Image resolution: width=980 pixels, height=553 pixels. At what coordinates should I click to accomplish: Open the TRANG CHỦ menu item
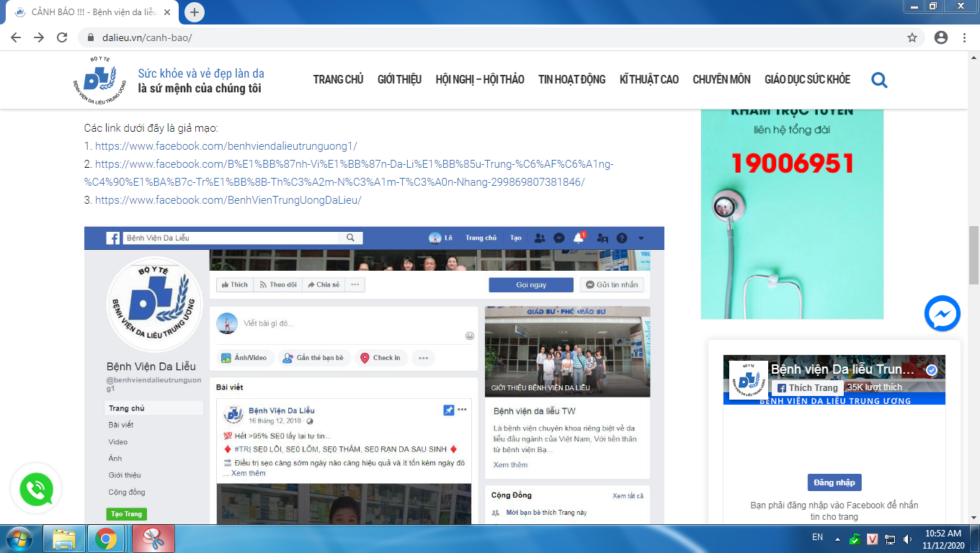point(338,80)
